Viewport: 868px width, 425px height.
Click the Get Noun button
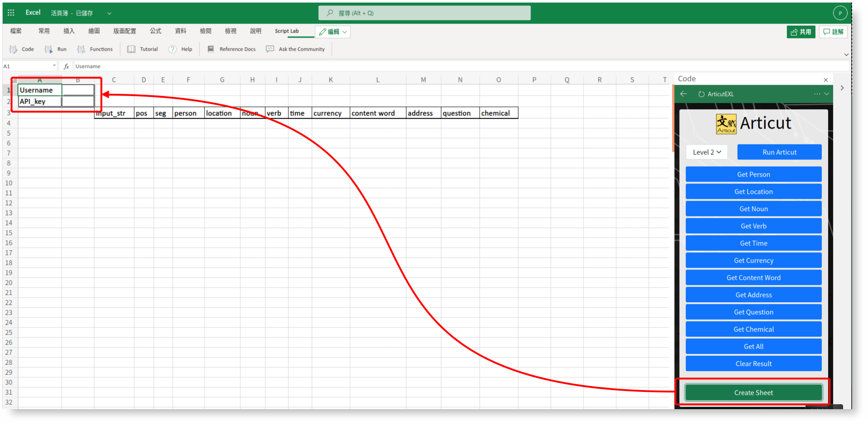click(753, 209)
